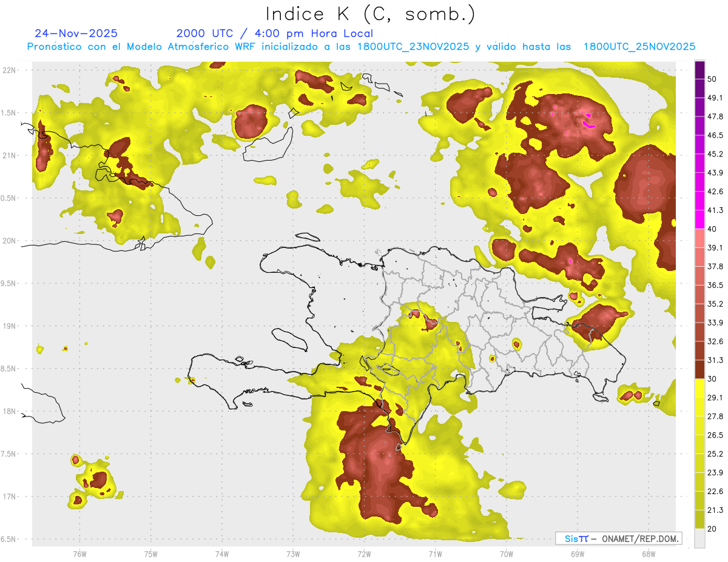Click the '49.1' color scale value
Screen dimensions: 728x562
coord(715,98)
